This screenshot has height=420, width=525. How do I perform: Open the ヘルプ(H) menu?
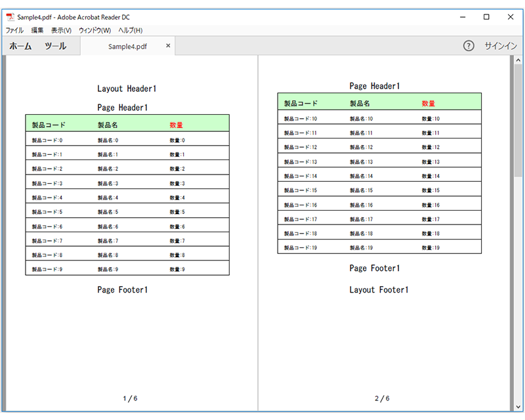click(x=130, y=30)
